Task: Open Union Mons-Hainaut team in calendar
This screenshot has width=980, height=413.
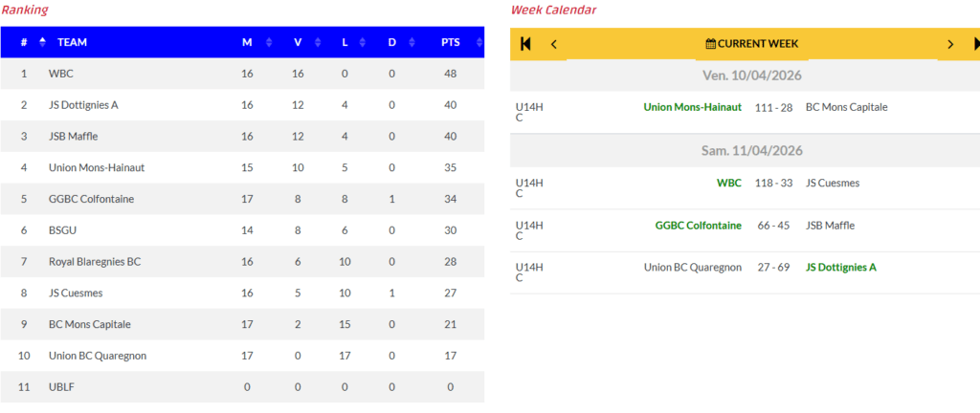Action: pos(692,107)
